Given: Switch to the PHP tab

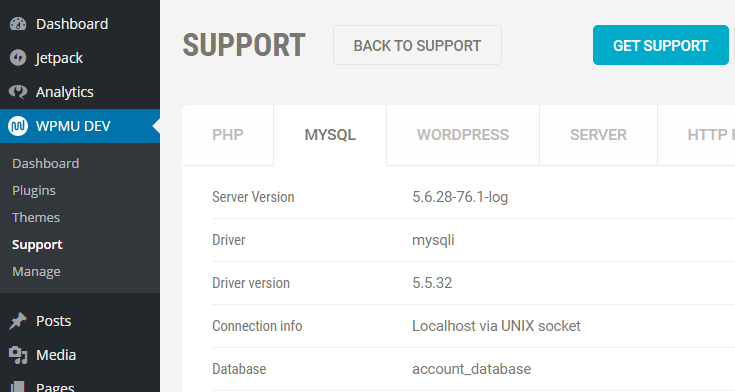Looking at the screenshot, I should click(228, 135).
